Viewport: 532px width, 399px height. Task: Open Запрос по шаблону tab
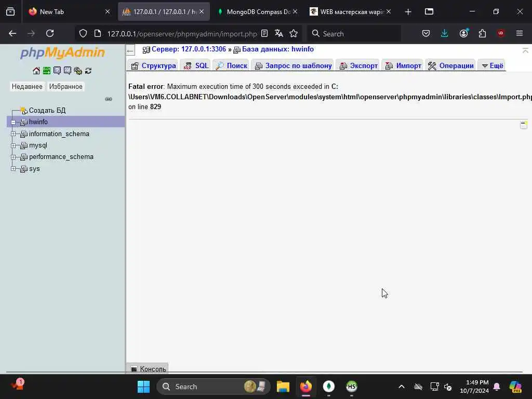tap(293, 65)
